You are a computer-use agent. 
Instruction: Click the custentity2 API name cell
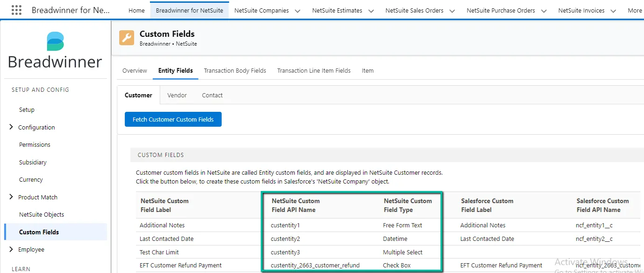pyautogui.click(x=285, y=239)
